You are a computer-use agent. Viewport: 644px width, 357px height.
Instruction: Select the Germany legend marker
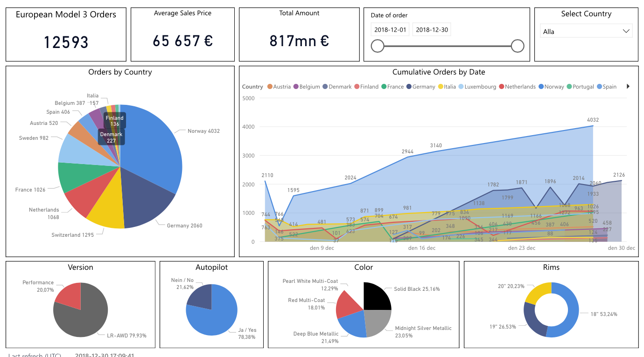click(409, 87)
